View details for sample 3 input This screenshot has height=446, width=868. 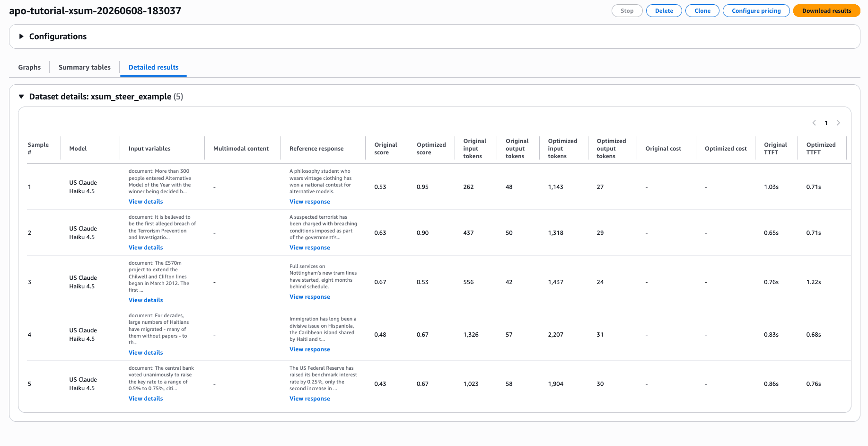point(146,300)
